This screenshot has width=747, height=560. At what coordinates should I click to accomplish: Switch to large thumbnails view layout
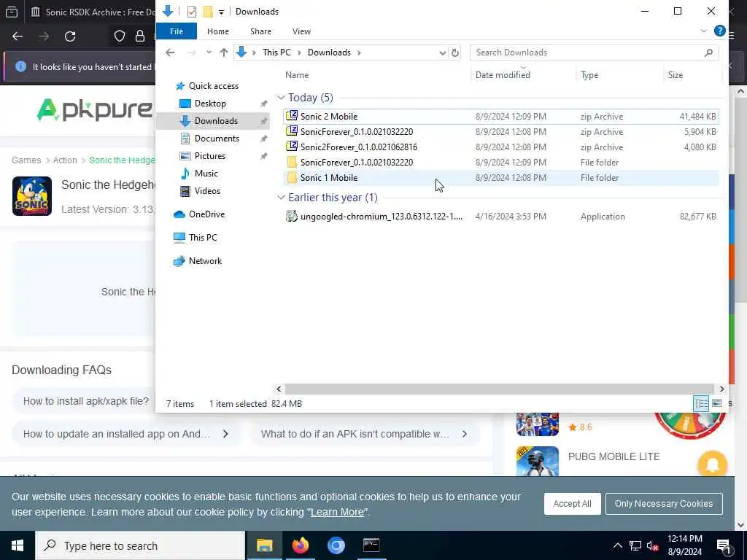[x=717, y=404]
